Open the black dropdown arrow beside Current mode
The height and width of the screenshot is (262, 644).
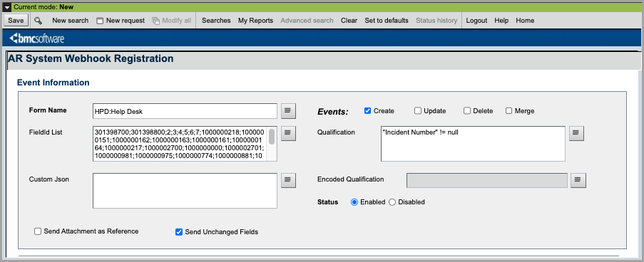(7, 7)
